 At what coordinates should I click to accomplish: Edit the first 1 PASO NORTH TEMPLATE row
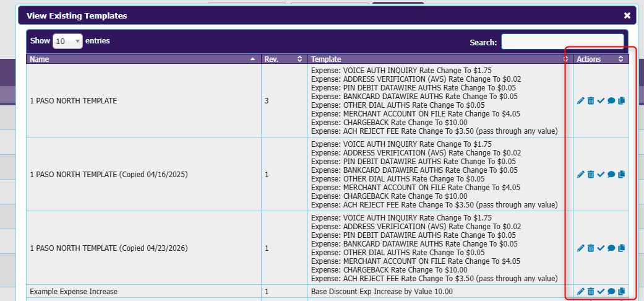(x=580, y=101)
